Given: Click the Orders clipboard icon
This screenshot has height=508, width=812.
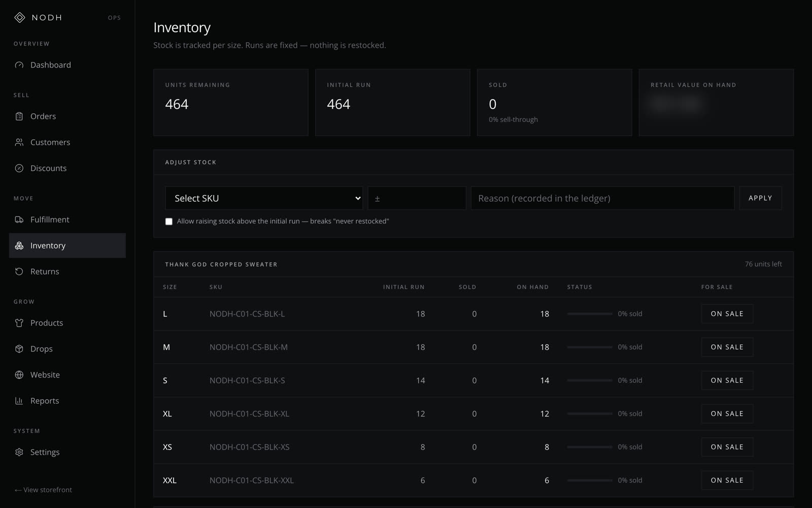Looking at the screenshot, I should coord(19,116).
